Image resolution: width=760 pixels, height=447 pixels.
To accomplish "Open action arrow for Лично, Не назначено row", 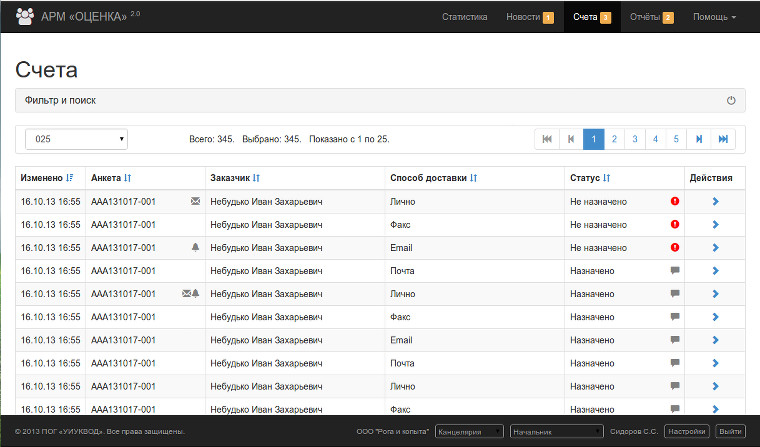I will pyautogui.click(x=715, y=201).
